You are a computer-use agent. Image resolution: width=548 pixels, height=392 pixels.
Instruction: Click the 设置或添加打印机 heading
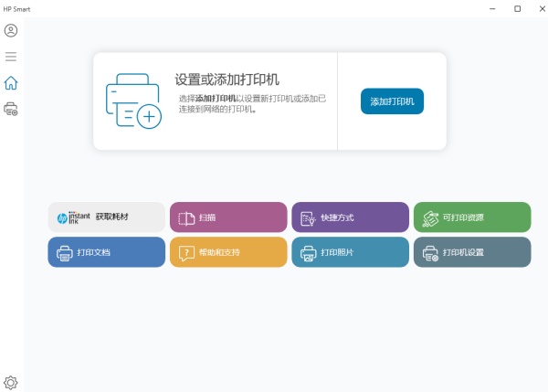click(x=227, y=79)
